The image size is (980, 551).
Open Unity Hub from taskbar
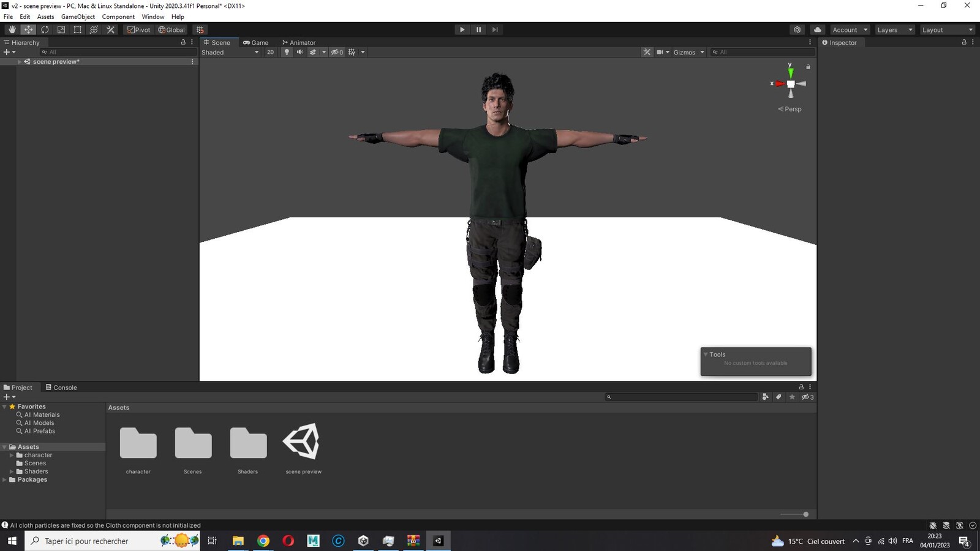[363, 541]
